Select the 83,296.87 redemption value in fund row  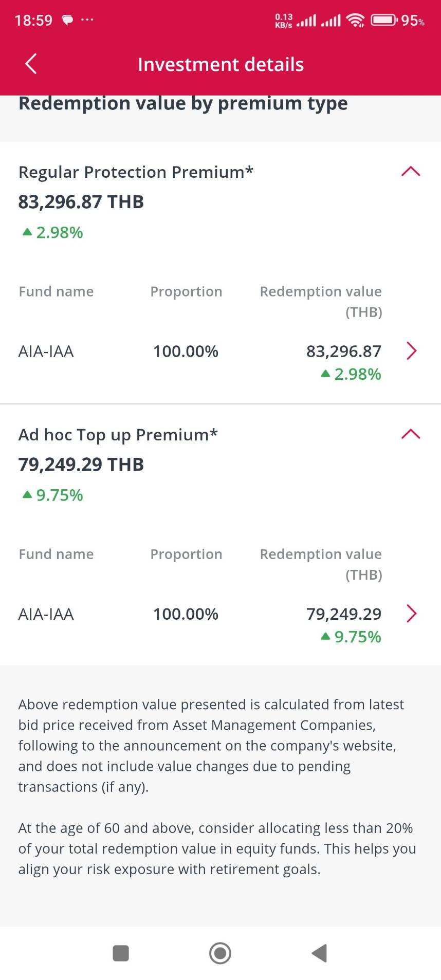pyautogui.click(x=343, y=352)
